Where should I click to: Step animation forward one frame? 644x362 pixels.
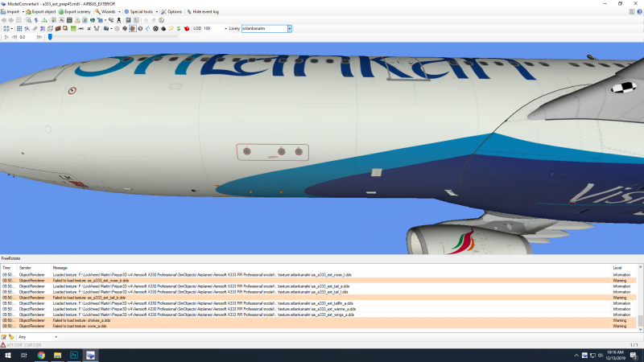click(x=39, y=37)
